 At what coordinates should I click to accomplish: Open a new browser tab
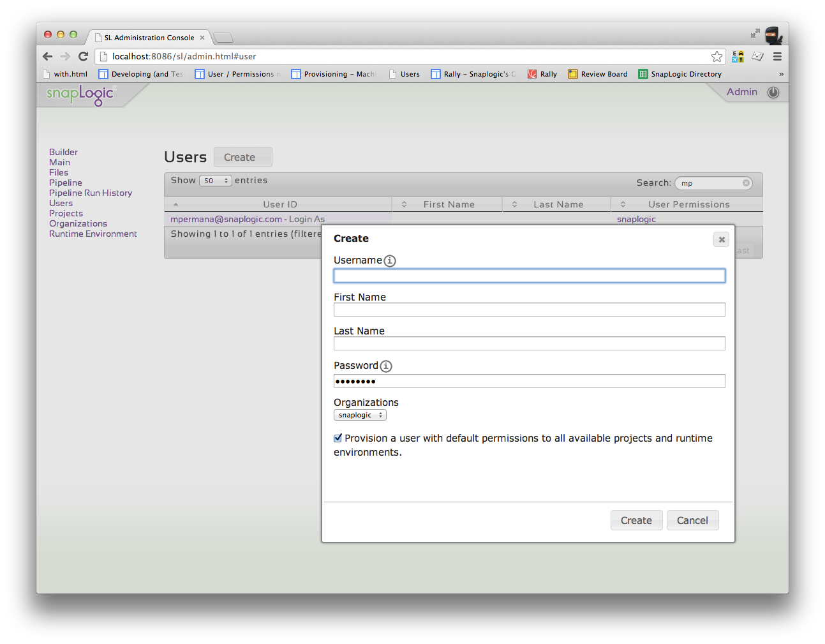tap(223, 38)
